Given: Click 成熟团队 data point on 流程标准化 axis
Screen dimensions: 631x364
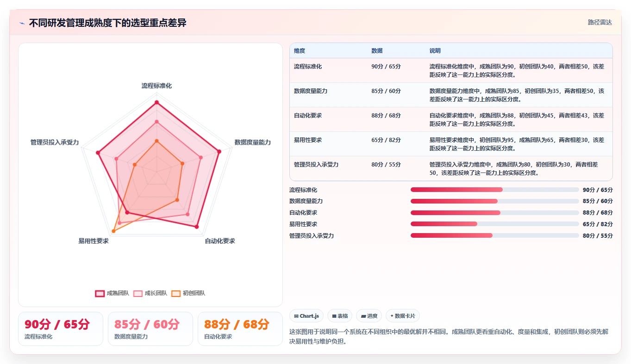Looking at the screenshot, I should click(x=156, y=102).
